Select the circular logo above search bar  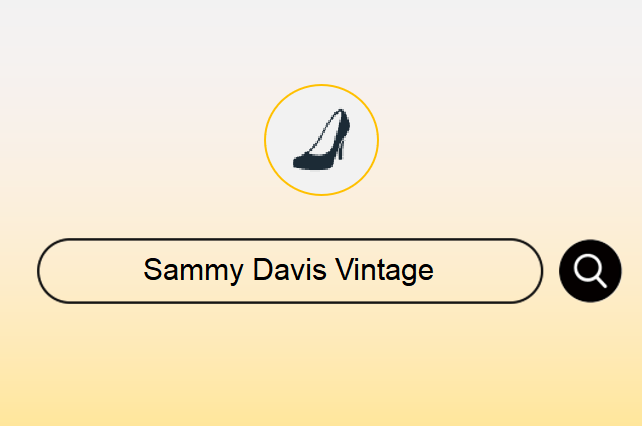(321, 140)
